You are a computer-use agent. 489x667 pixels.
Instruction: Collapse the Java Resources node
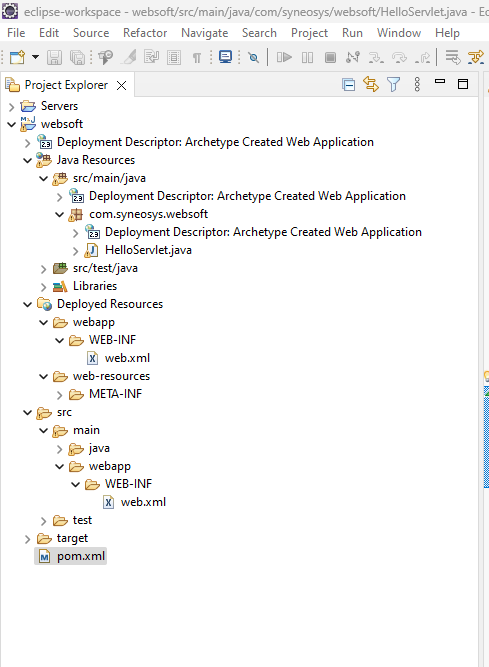click(28, 160)
